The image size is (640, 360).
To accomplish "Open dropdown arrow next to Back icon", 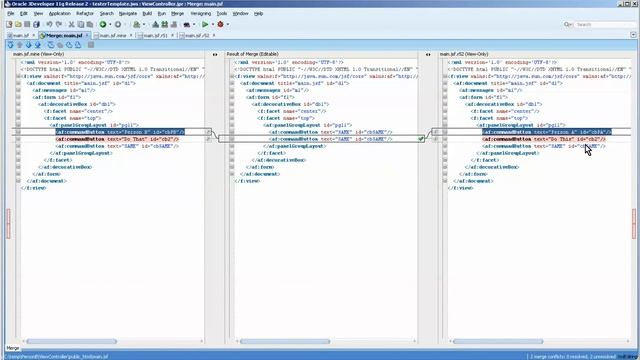I will pos(110,24).
